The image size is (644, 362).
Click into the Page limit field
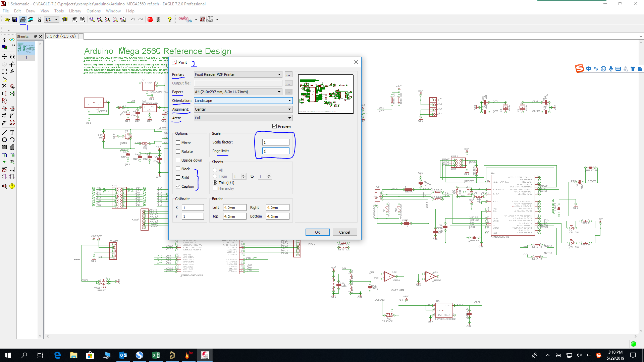coord(276,151)
